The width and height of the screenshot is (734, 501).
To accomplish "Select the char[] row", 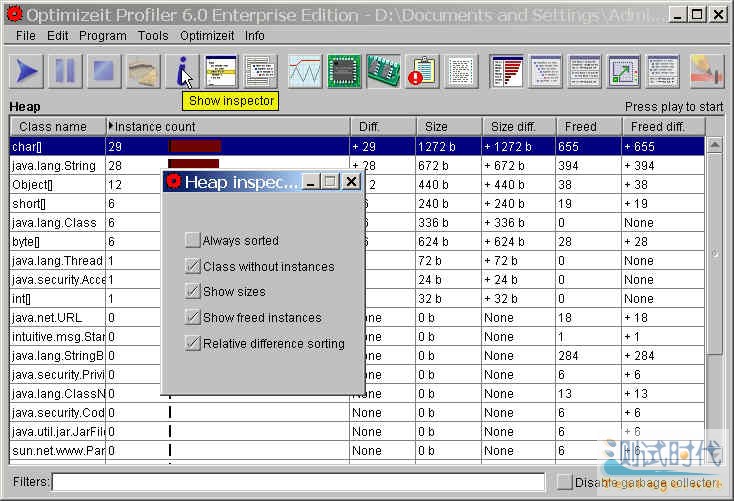I will tap(357, 147).
